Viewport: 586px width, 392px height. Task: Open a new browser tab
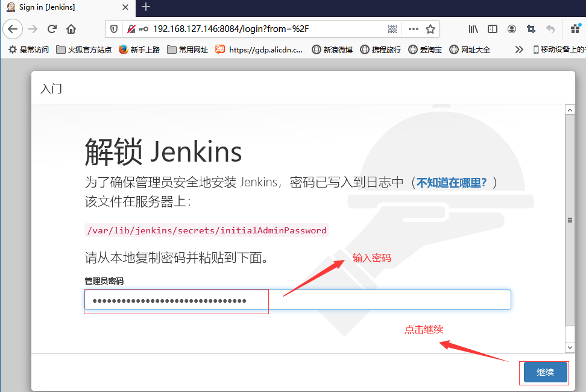click(146, 7)
